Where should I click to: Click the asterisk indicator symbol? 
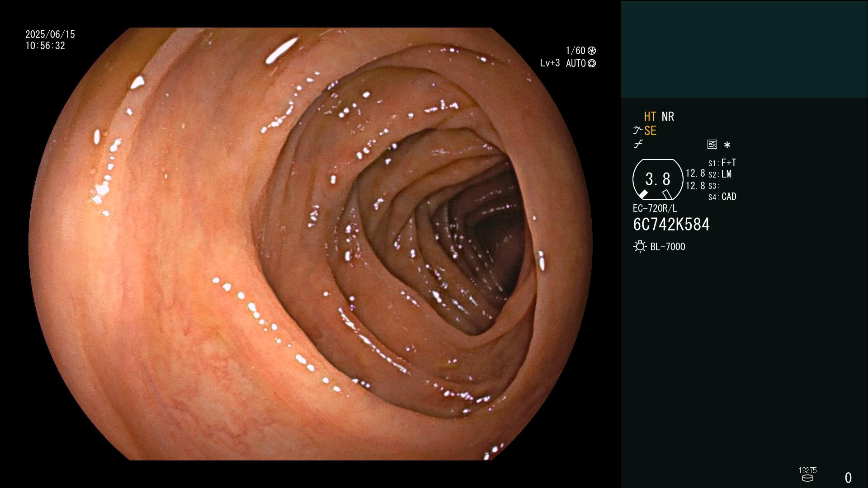[727, 145]
